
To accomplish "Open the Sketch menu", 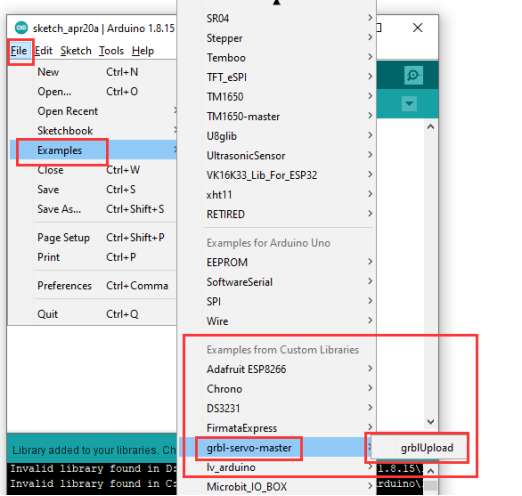I will (76, 51).
